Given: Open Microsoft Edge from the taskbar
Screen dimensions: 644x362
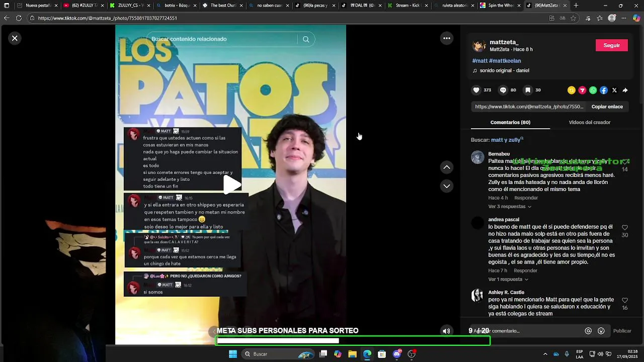Looking at the screenshot, I should click(x=367, y=354).
